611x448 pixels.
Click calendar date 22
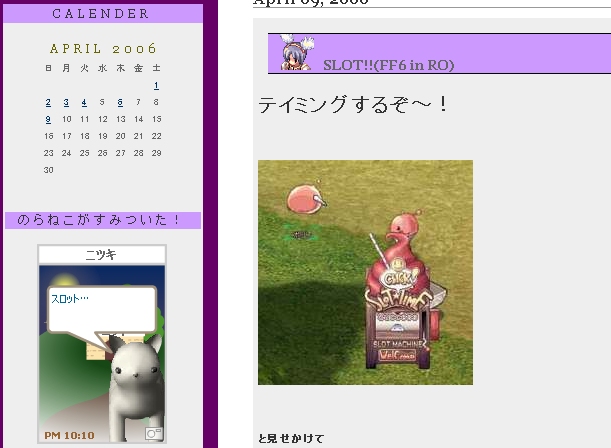[157, 136]
